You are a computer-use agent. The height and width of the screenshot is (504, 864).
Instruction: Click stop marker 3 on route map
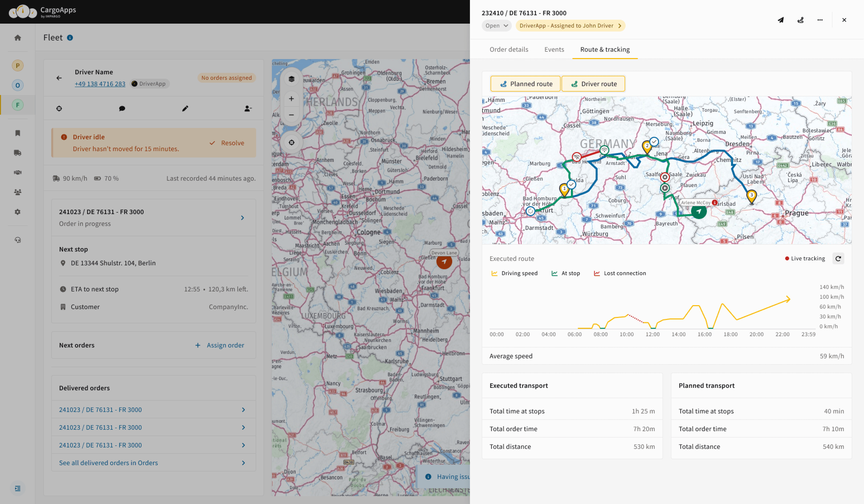pyautogui.click(x=751, y=196)
